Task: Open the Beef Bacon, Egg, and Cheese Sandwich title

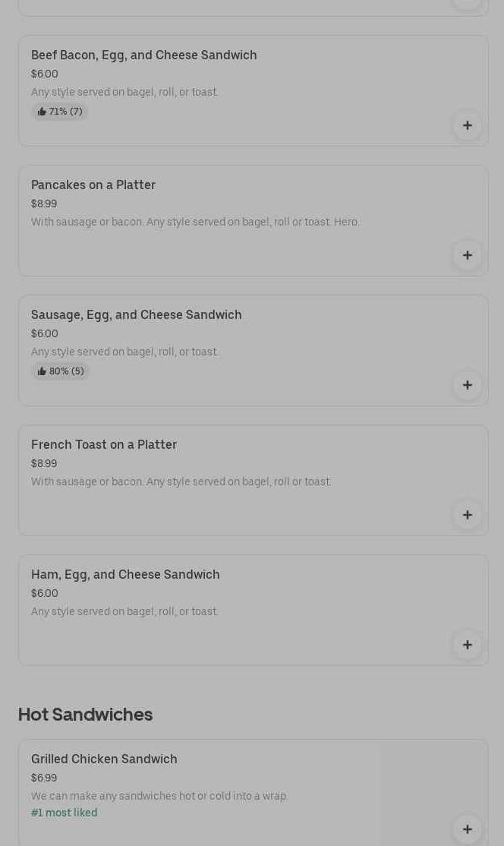Action: point(144,55)
